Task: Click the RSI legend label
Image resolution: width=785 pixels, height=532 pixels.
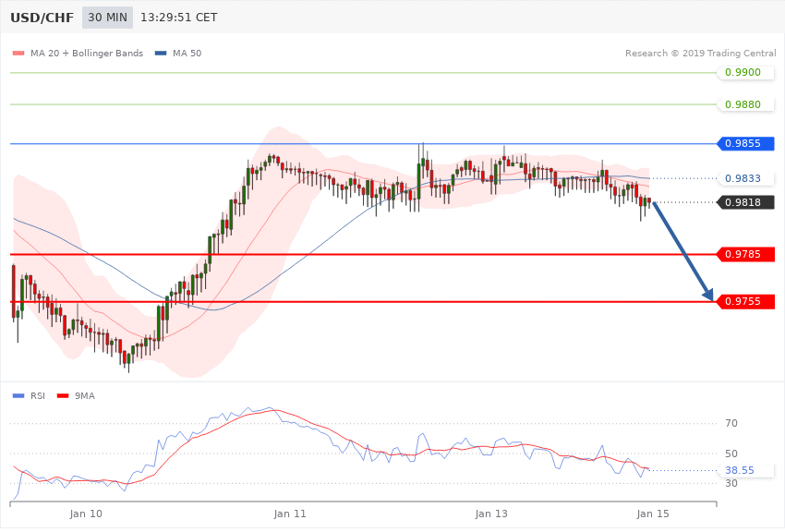Action: point(38,396)
